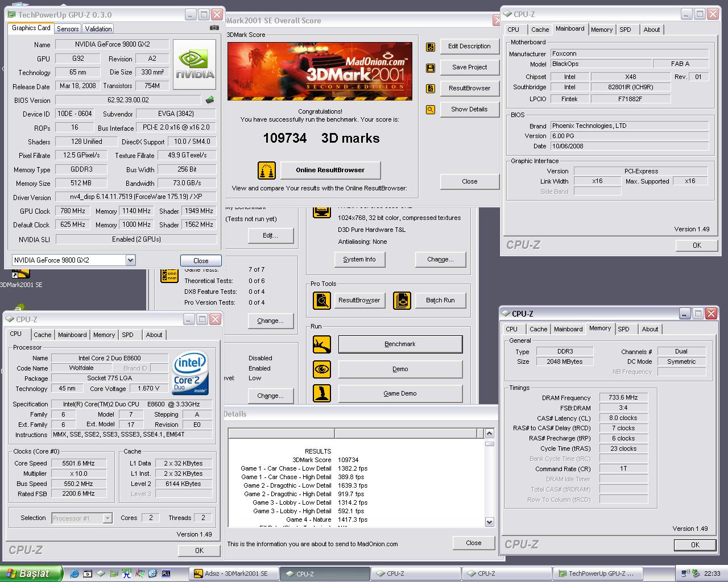Click the Edit Description button
This screenshot has width=728, height=582.
469,47
